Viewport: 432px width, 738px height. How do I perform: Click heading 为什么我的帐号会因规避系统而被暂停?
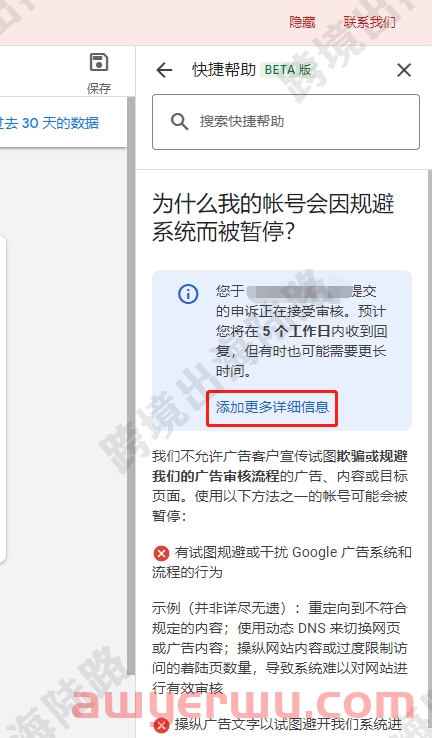(x=273, y=217)
